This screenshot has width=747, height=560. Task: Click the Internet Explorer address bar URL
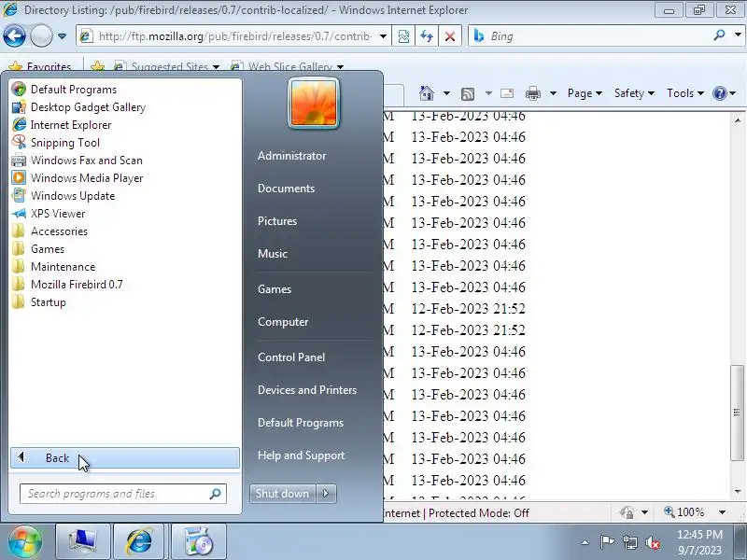point(235,36)
